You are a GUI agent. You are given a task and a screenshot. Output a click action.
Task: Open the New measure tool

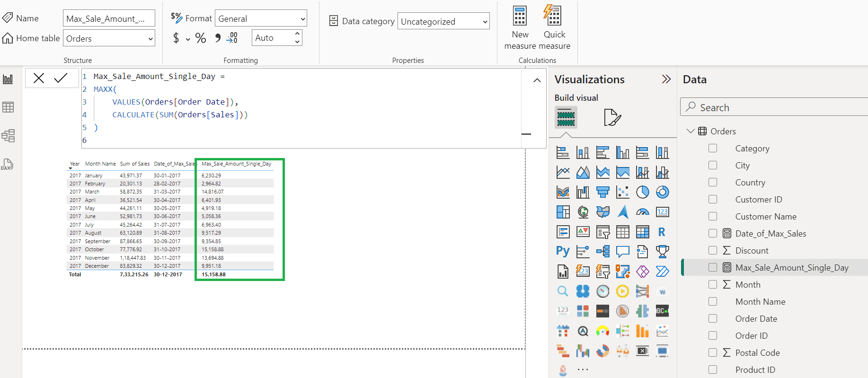coord(520,27)
